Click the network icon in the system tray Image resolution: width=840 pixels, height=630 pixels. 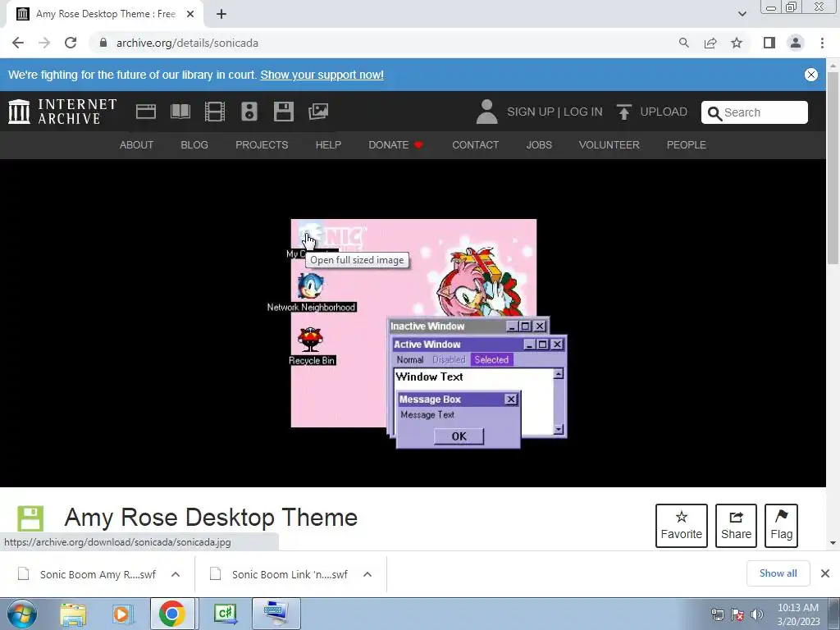pos(717,614)
